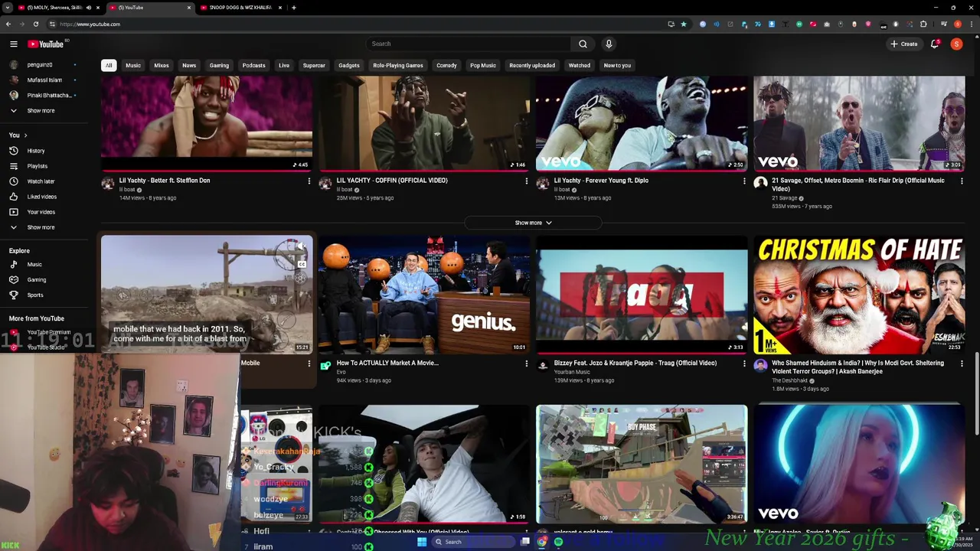This screenshot has width=980, height=551.
Task: Open Music under Explore
Action: pos(34,265)
